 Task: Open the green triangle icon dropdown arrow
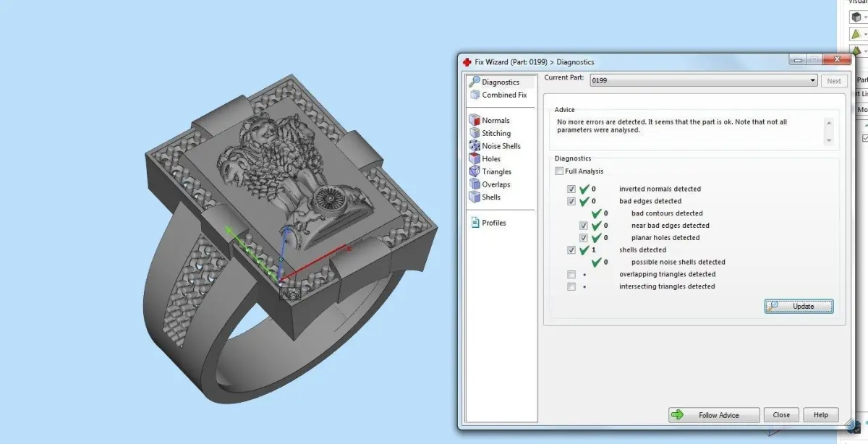pyautogui.click(x=865, y=34)
